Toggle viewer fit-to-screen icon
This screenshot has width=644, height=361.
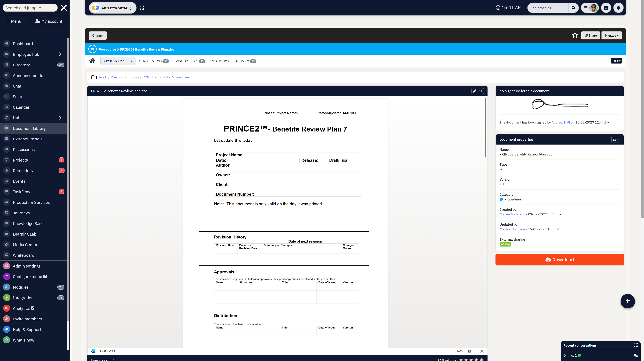[x=482, y=351]
